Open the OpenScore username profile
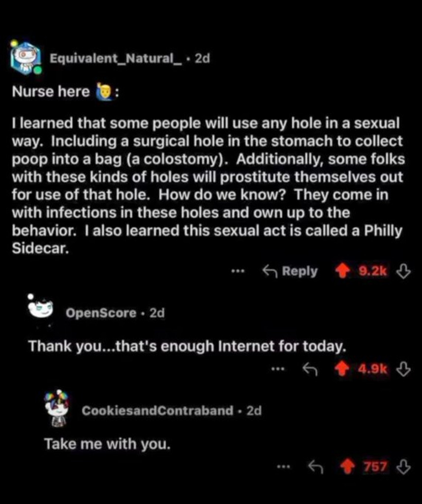 click(101, 313)
